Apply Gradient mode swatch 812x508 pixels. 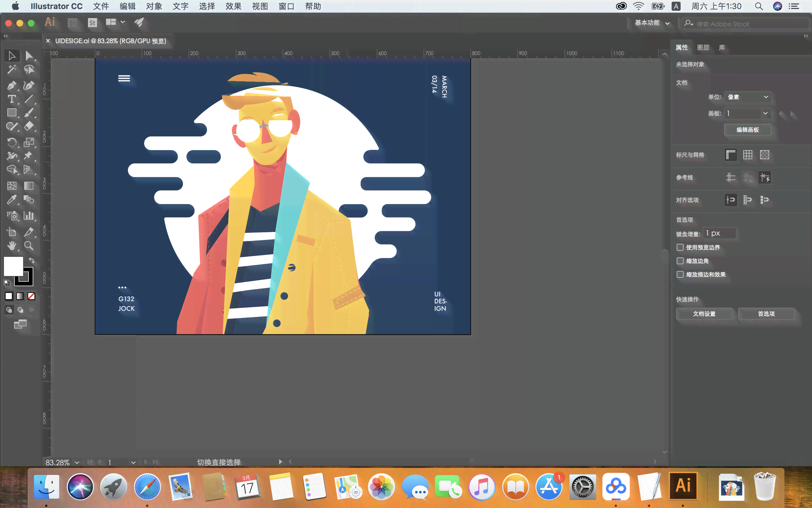[20, 296]
